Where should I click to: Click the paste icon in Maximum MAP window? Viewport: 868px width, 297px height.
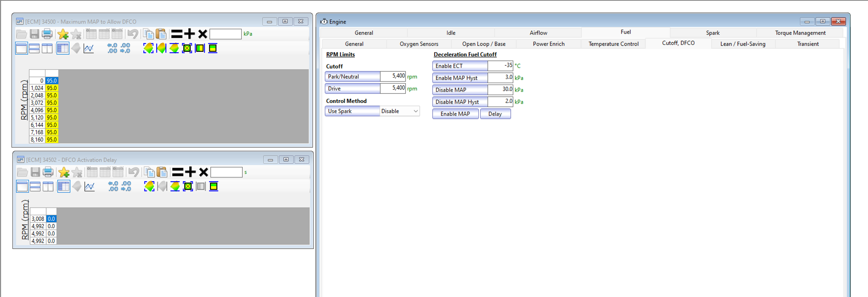[161, 34]
